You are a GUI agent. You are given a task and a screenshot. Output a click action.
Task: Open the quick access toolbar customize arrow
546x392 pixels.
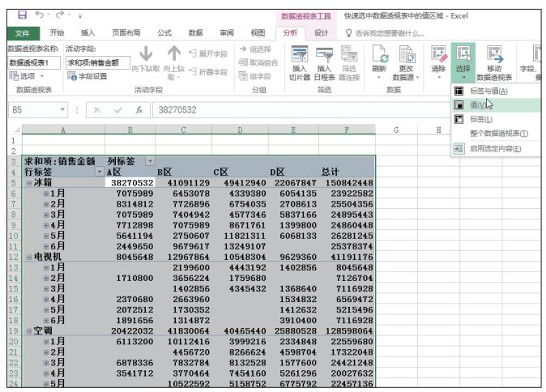[x=80, y=16]
